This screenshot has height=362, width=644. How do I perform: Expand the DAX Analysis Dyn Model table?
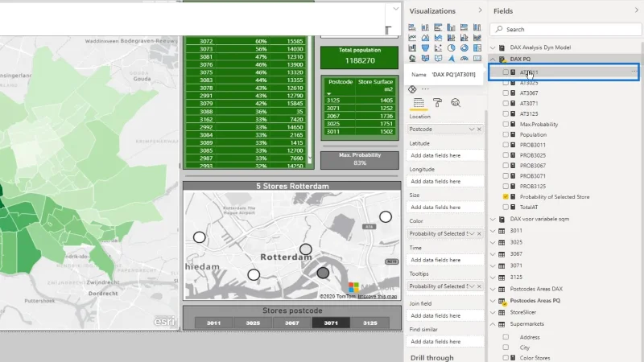coord(493,47)
